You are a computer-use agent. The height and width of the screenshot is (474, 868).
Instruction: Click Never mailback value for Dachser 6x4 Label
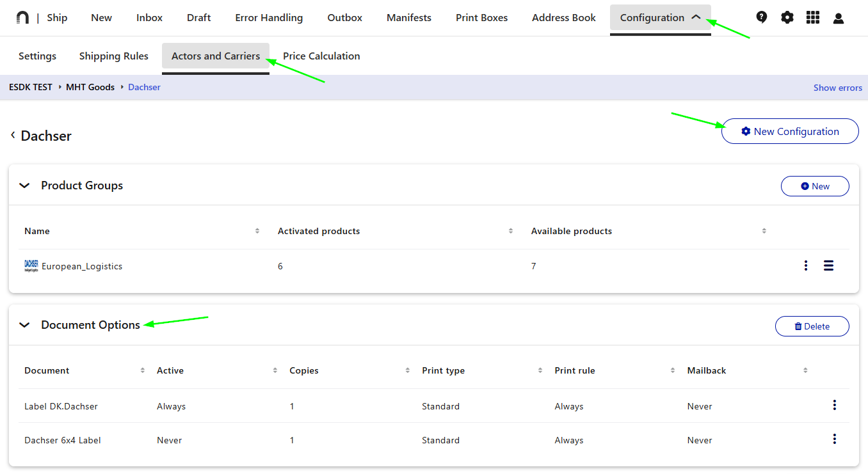tap(700, 440)
